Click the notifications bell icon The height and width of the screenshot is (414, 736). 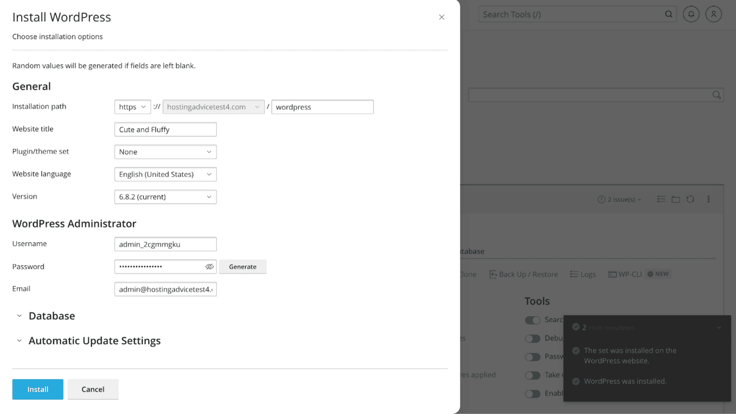coord(691,14)
